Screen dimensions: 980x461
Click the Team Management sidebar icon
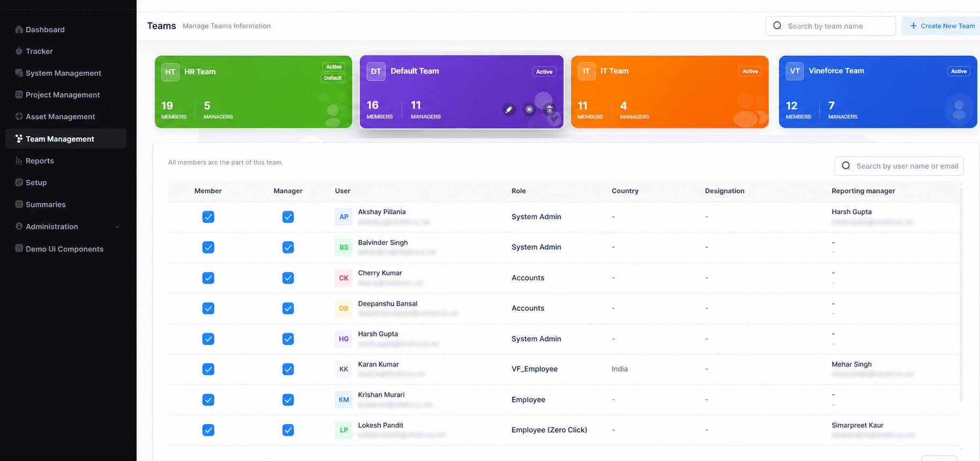19,138
